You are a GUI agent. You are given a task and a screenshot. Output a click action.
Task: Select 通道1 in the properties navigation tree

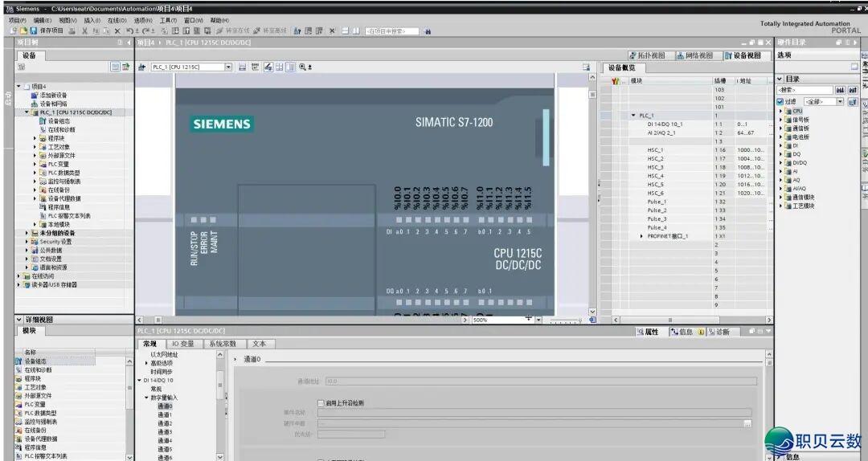point(165,414)
